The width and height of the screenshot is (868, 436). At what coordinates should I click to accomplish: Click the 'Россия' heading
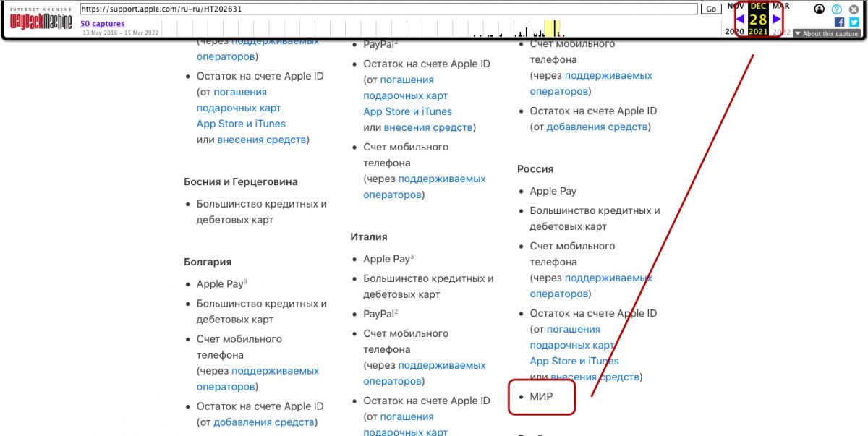pyautogui.click(x=535, y=168)
